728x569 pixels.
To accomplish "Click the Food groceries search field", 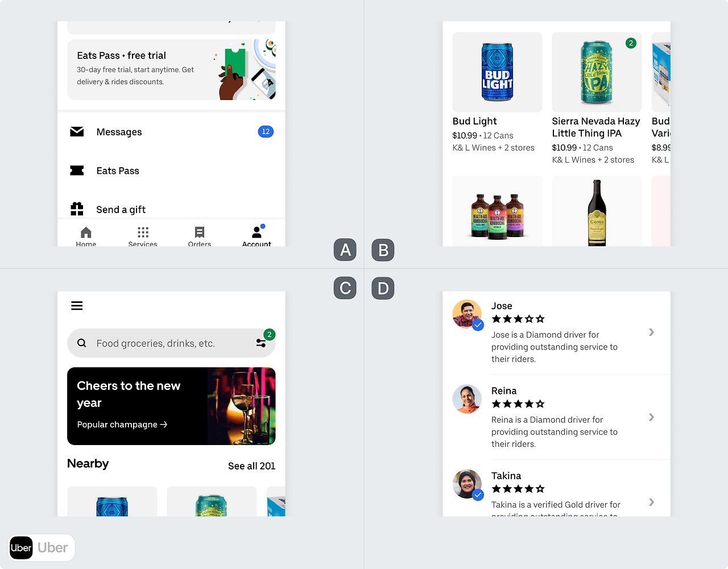I will point(171,343).
